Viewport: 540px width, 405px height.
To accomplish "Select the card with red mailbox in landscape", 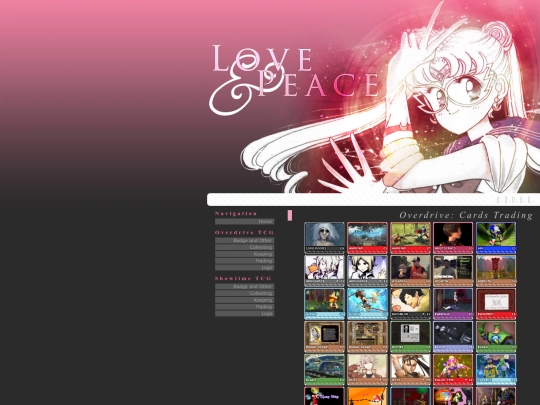I will click(496, 271).
